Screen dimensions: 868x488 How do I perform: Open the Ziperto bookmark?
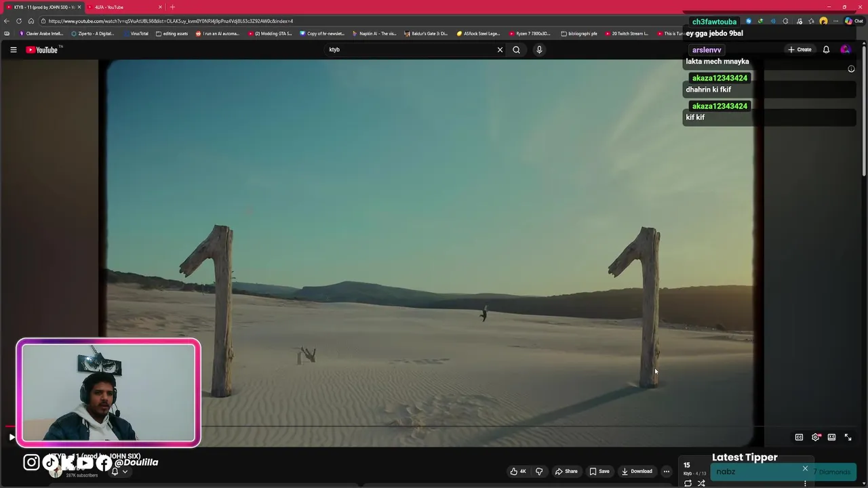[x=93, y=33]
